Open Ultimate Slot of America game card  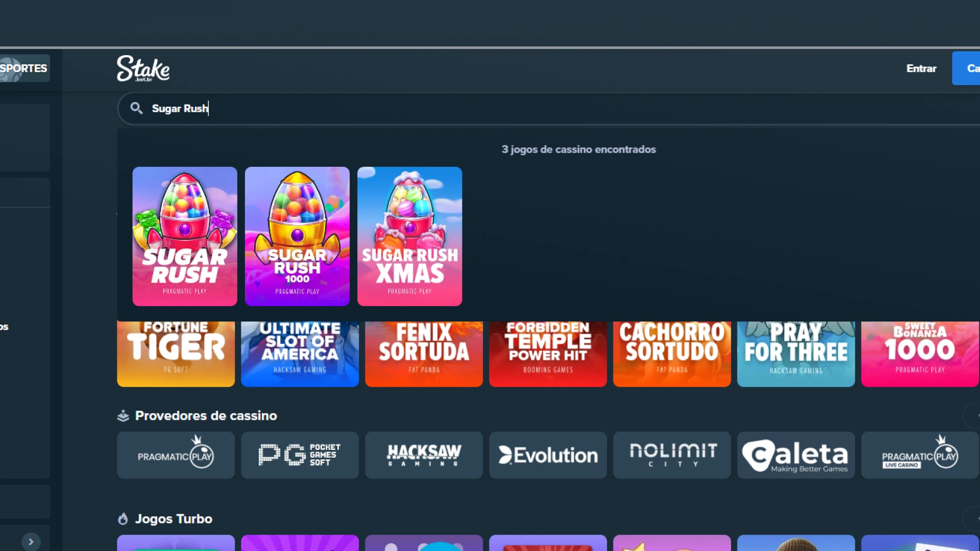point(300,354)
